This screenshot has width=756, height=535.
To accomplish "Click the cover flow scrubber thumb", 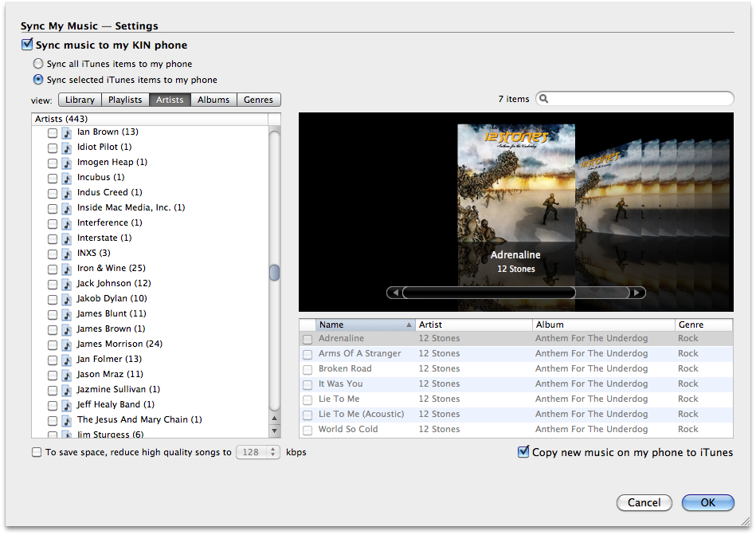I will (489, 293).
